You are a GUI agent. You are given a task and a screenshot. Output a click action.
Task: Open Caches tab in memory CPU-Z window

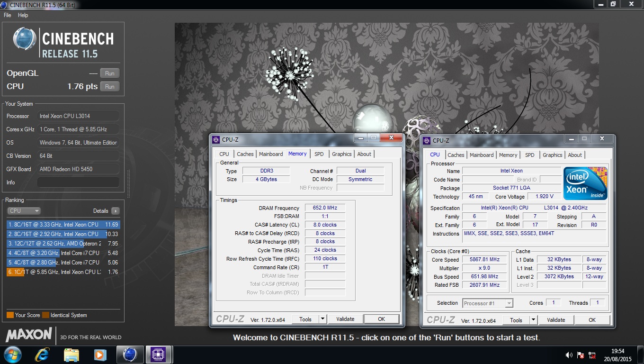point(245,154)
